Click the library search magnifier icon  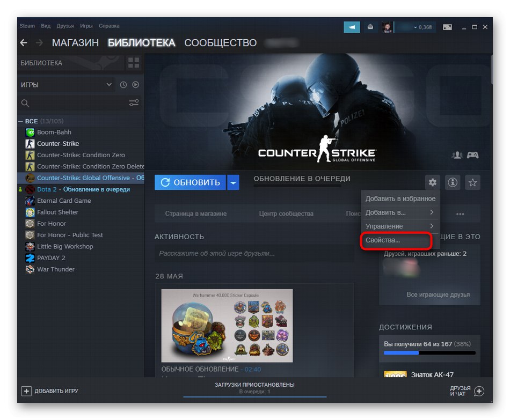click(25, 104)
